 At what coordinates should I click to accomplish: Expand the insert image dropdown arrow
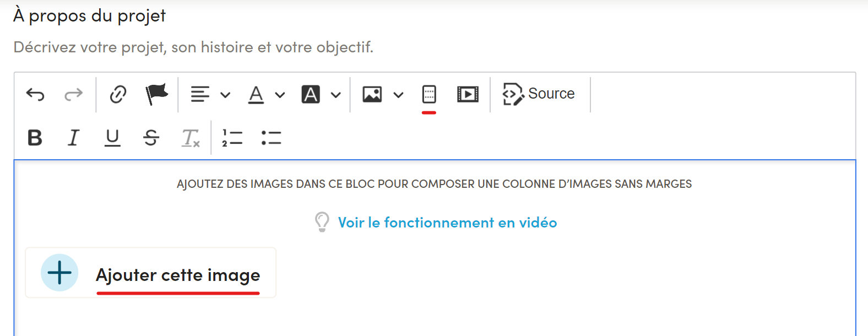pyautogui.click(x=398, y=95)
